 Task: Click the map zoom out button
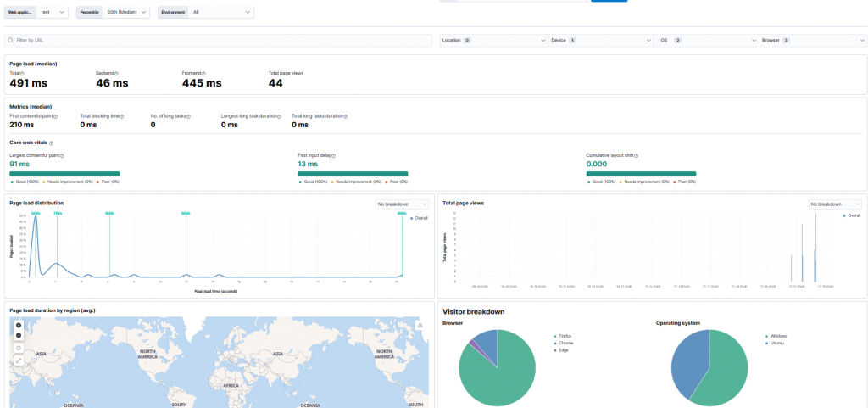(19, 336)
